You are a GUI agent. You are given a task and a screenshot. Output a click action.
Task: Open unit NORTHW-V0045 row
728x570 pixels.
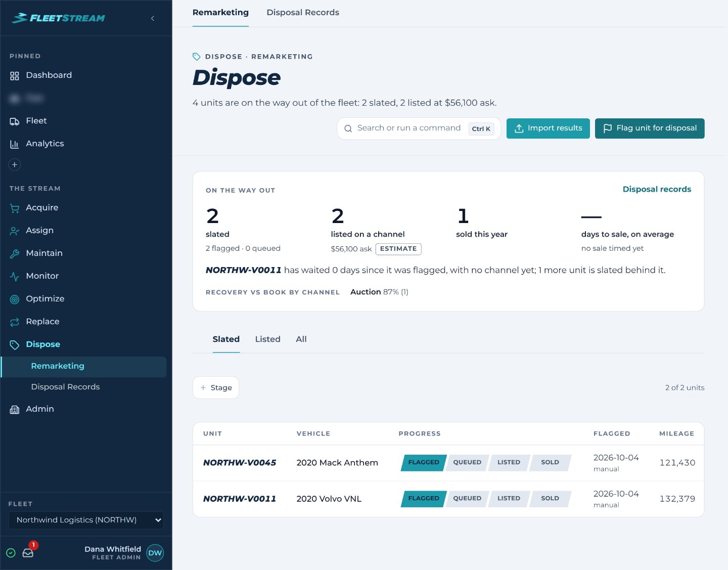448,463
